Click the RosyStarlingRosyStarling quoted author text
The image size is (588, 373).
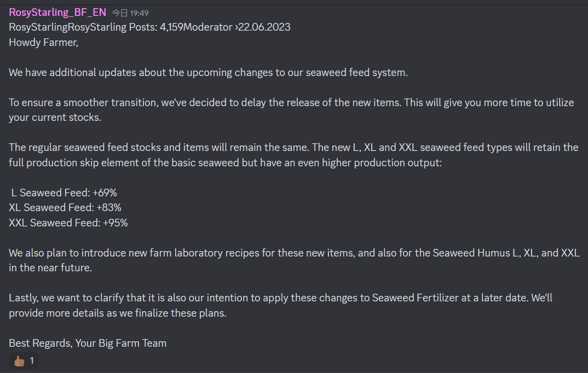67,27
